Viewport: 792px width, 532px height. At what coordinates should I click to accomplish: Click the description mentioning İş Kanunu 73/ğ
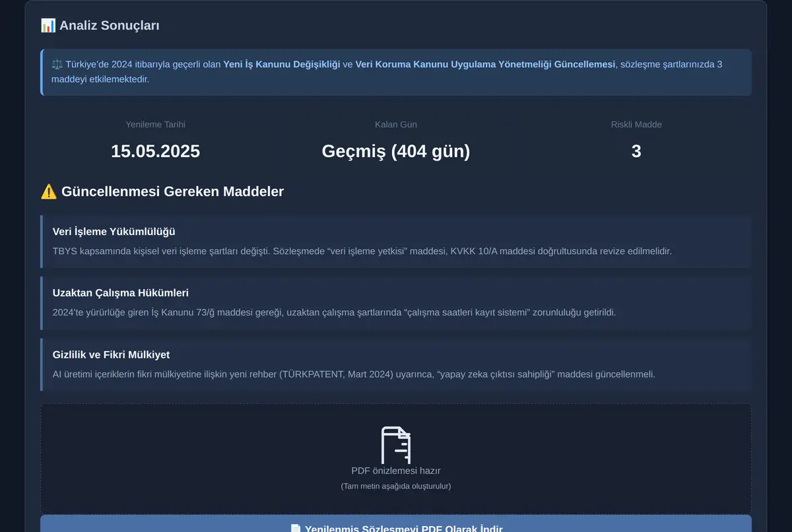334,313
